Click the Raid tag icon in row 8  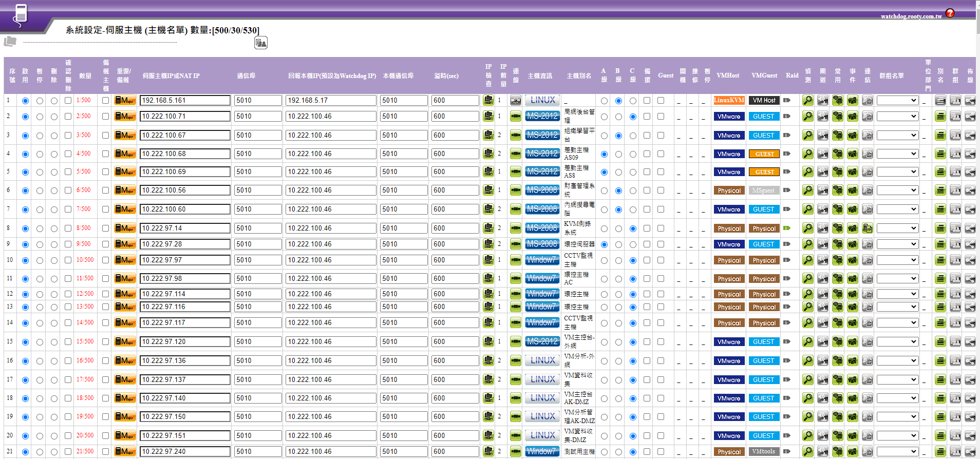pyautogui.click(x=786, y=228)
